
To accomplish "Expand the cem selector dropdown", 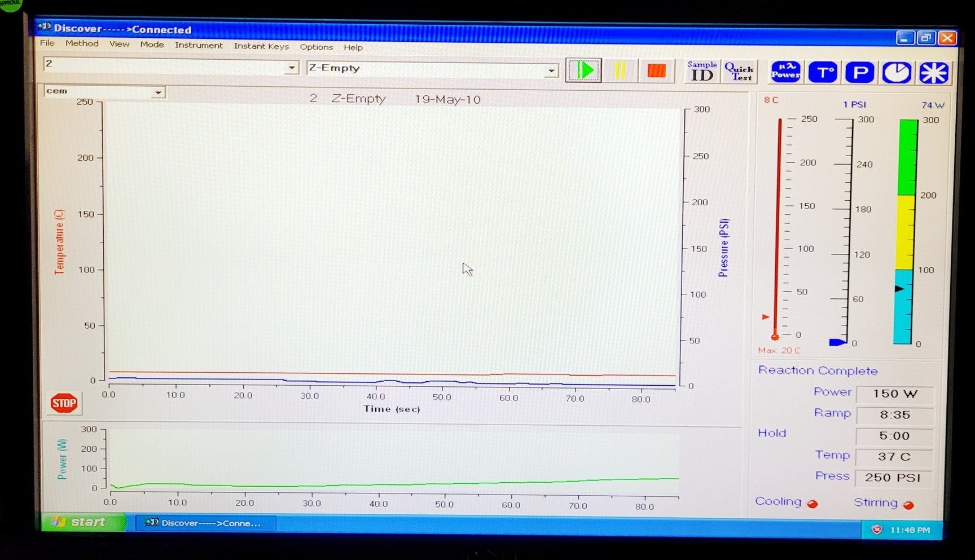I will pyautogui.click(x=159, y=91).
